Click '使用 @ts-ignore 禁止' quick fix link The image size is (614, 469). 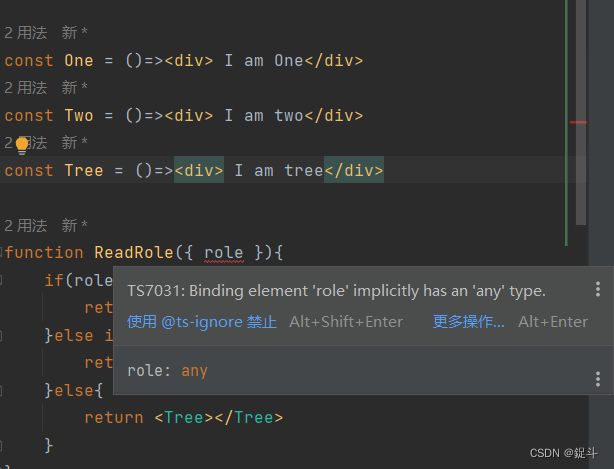click(202, 322)
